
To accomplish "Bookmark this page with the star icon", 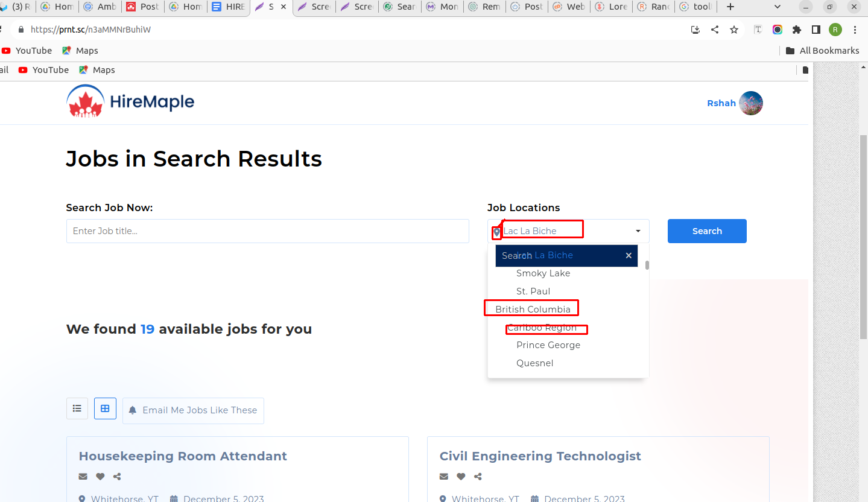I will 734,30.
